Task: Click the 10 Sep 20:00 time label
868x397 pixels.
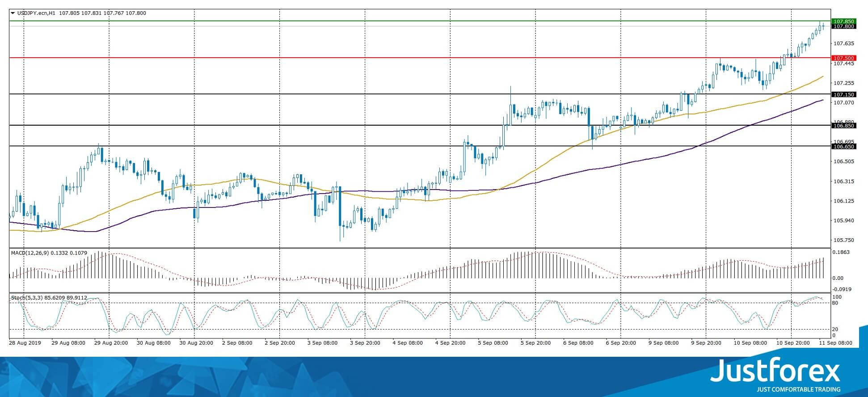Action: 793,343
